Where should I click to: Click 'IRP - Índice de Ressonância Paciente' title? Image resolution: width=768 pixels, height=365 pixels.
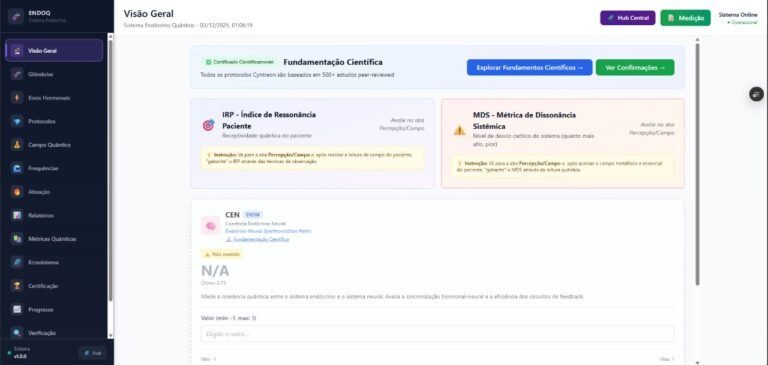click(269, 120)
